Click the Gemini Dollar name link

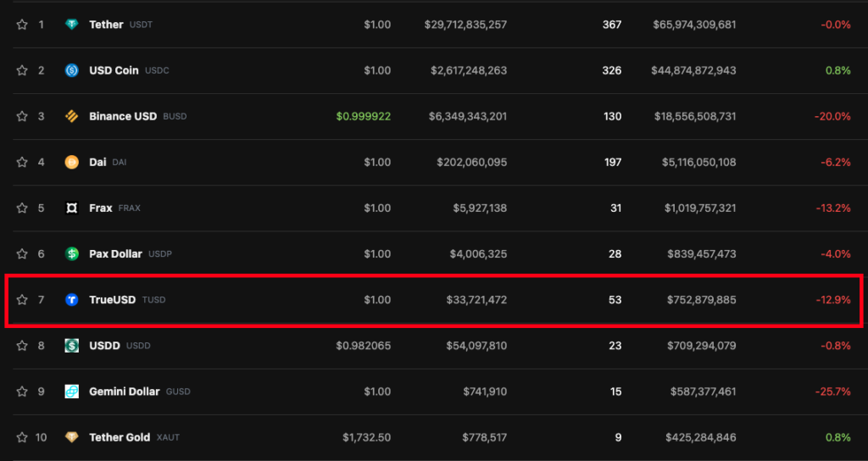pos(124,392)
